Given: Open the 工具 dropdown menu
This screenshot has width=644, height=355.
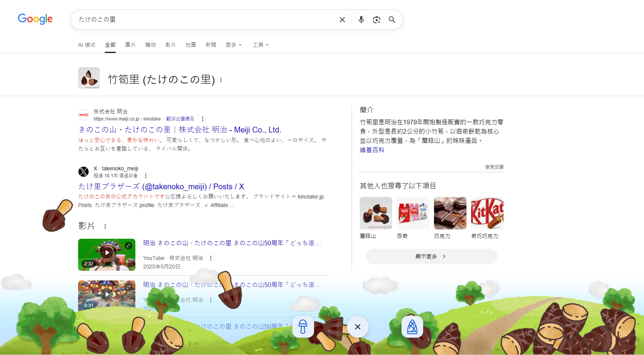Looking at the screenshot, I should [260, 45].
